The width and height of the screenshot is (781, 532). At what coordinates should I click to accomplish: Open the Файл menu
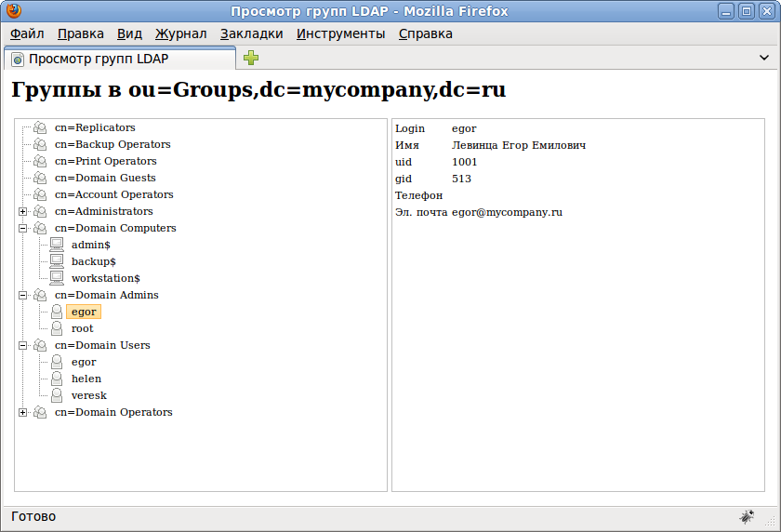click(x=27, y=33)
